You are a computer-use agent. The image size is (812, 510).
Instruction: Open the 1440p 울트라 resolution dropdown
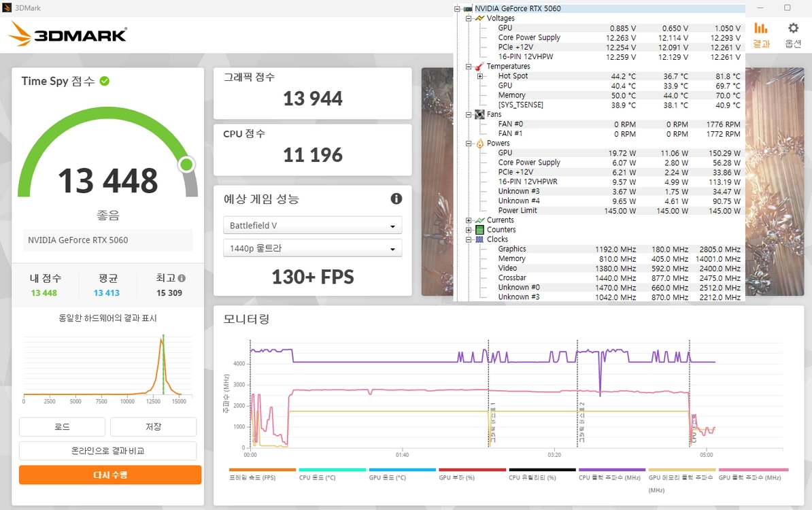click(x=312, y=248)
